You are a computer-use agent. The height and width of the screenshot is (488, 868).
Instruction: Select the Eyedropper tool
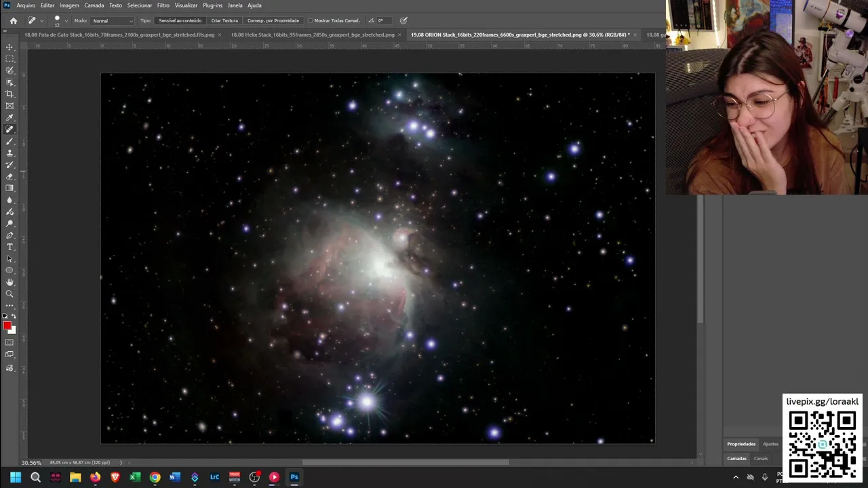pos(9,118)
